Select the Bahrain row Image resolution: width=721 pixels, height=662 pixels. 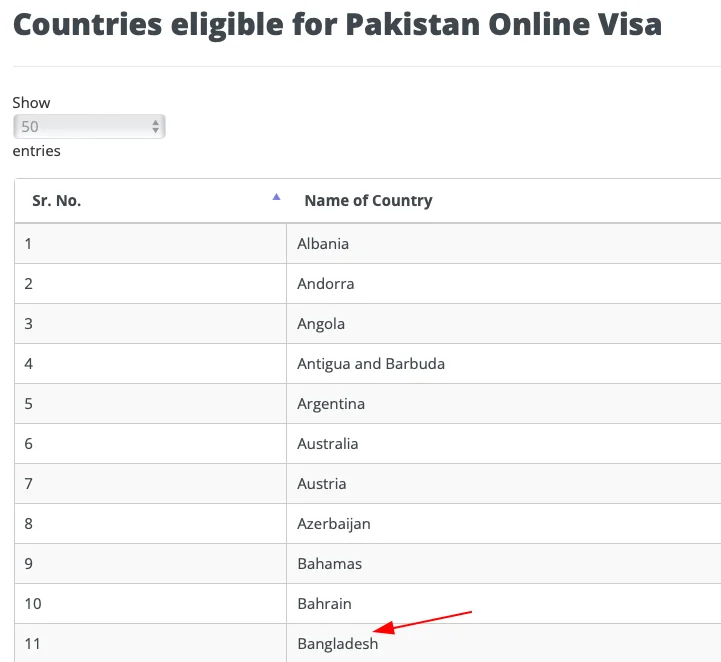click(325, 604)
